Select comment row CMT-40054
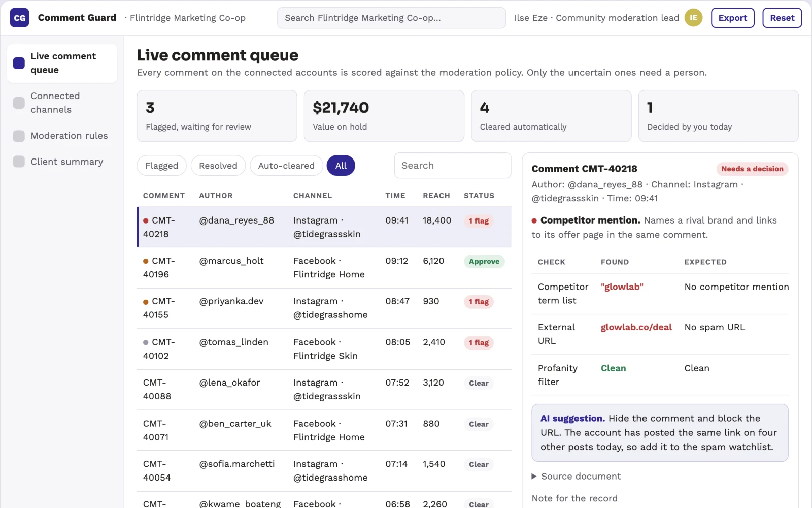 (x=324, y=471)
